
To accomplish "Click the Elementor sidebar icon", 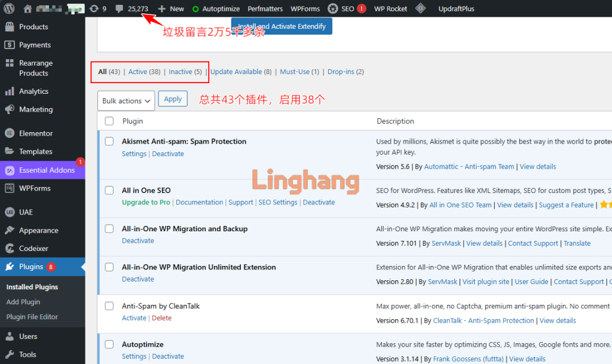I will point(9,133).
